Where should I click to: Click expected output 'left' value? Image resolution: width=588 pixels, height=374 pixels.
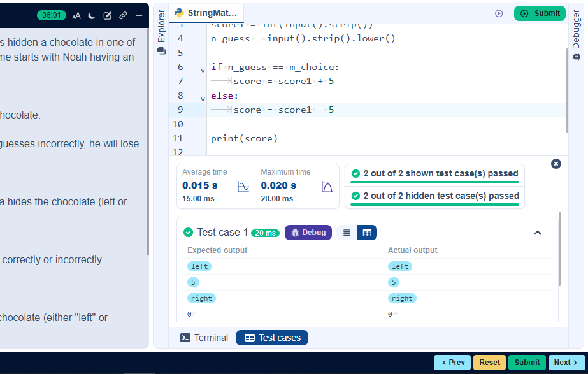tap(199, 266)
